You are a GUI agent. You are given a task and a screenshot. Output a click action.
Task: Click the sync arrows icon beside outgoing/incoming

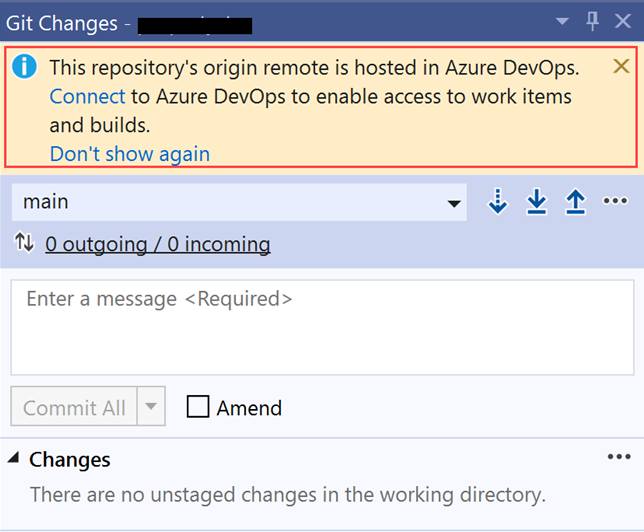pos(24,242)
